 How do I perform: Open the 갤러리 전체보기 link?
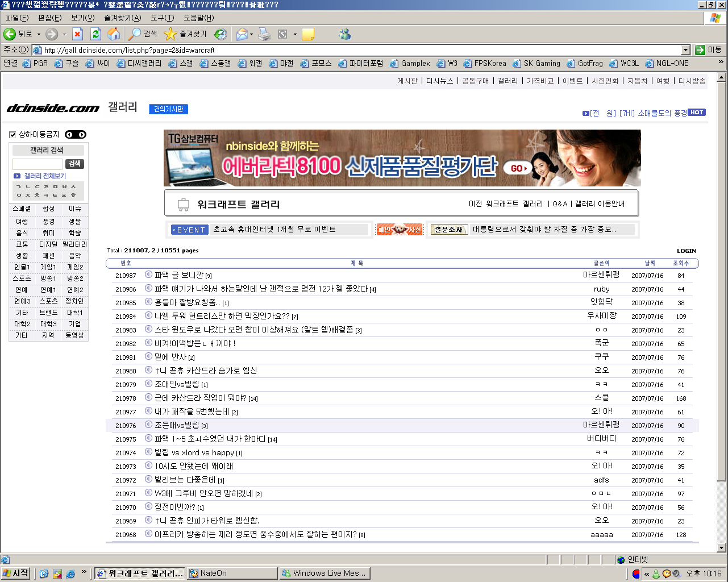[x=45, y=176]
